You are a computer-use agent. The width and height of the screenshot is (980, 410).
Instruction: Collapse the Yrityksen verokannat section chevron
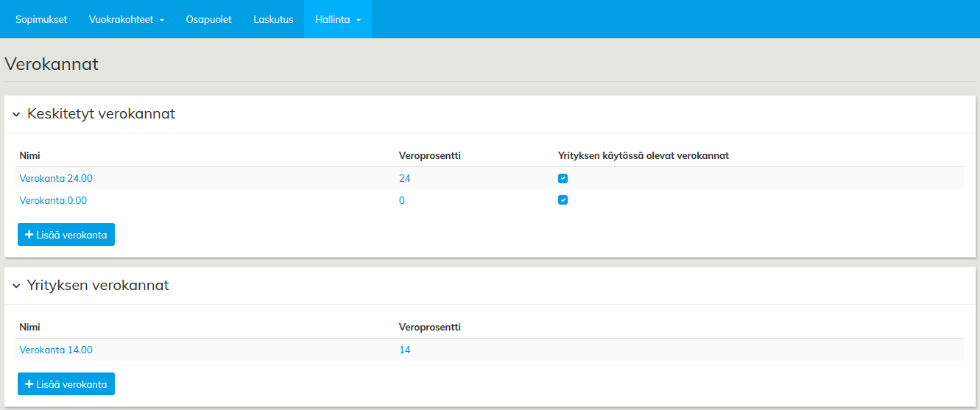[16, 286]
